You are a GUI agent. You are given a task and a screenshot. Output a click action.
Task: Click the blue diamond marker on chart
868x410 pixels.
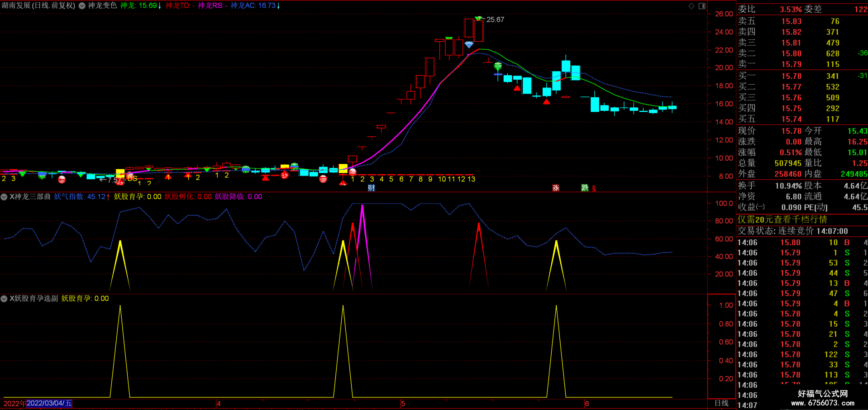click(x=469, y=45)
